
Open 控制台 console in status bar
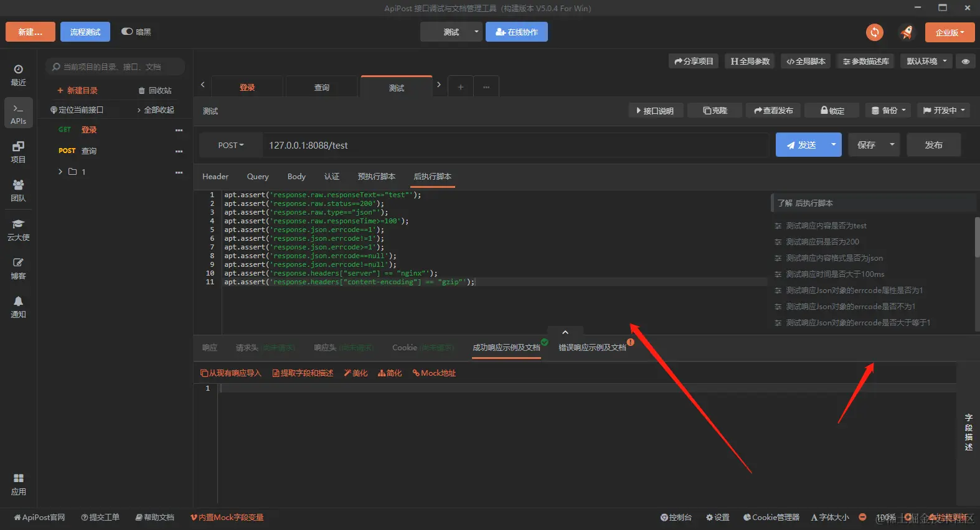(676, 518)
